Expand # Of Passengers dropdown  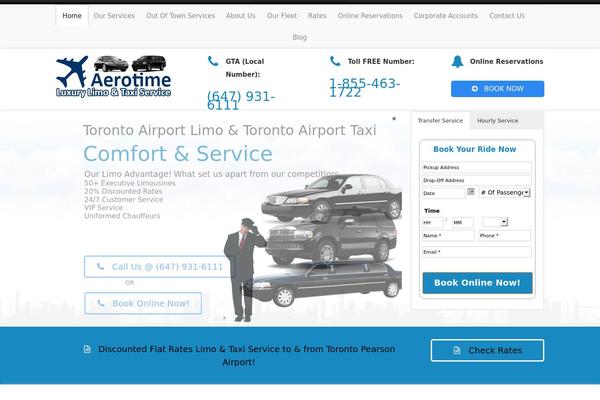(x=505, y=193)
